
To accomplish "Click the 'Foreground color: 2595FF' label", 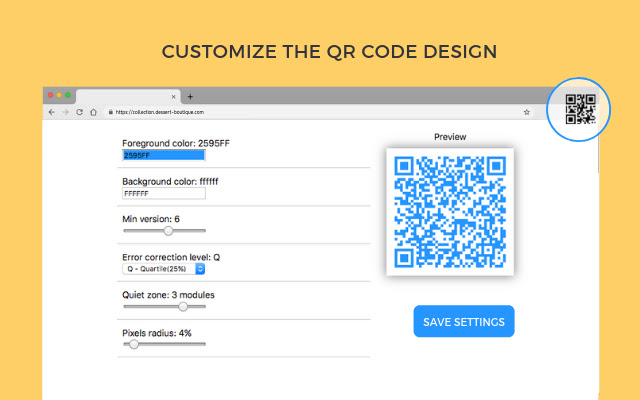I will (x=176, y=143).
